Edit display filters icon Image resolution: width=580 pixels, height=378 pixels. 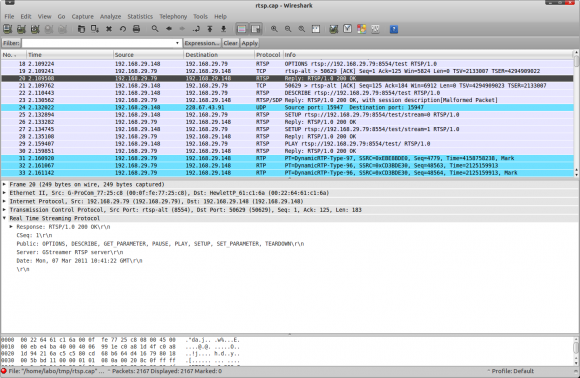347,29
